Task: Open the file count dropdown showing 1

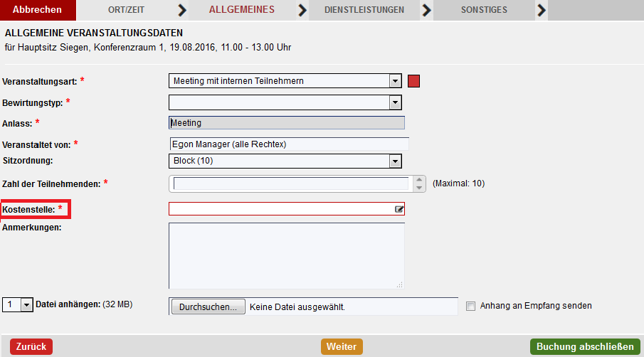Action: (27, 305)
